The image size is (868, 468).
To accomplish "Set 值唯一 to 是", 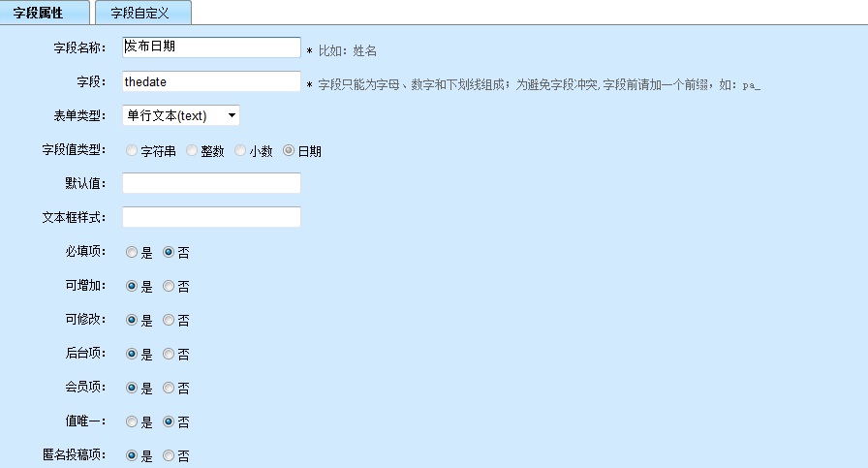I will click(x=132, y=422).
